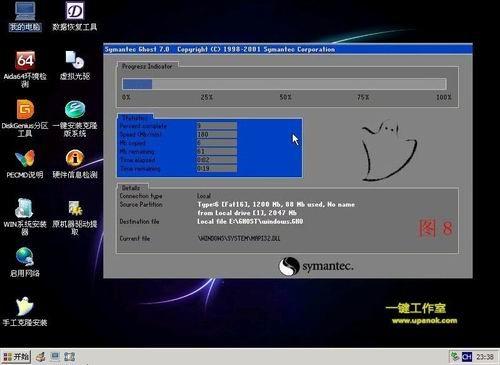Open 手工克隆安装 ghost icon

[x=25, y=312]
